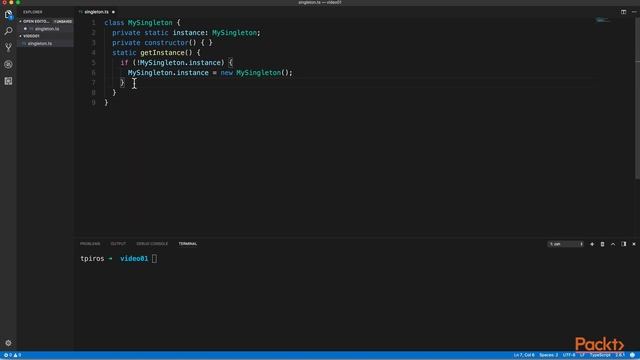Click TypeScript language mode in status bar
Viewport: 640px width, 360px height.
click(x=600, y=355)
